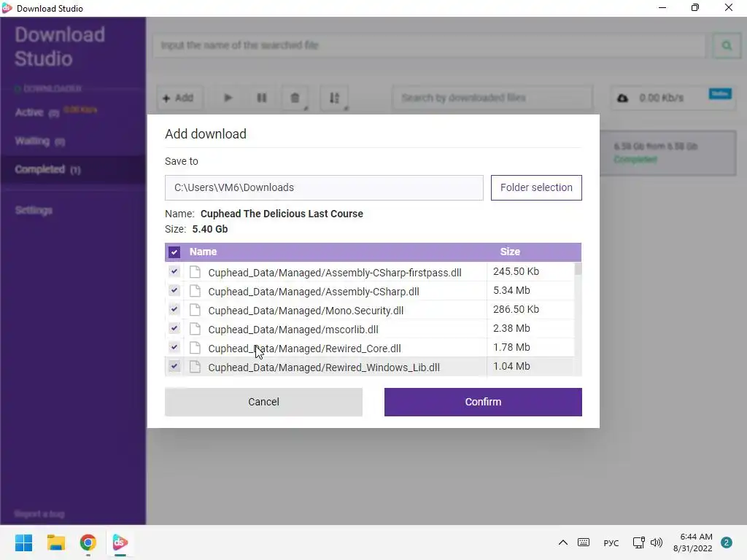The height and width of the screenshot is (560, 747).
Task: Click file icon next to Rewired_Windows_Lib.dll
Action: coord(195,367)
